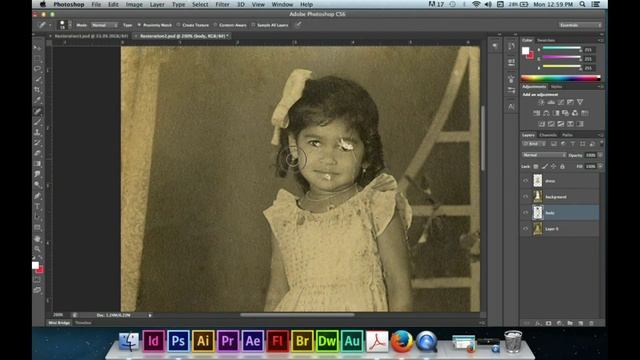The image size is (640, 360).
Task: Open After Effects from the Dock
Action: [x=253, y=341]
